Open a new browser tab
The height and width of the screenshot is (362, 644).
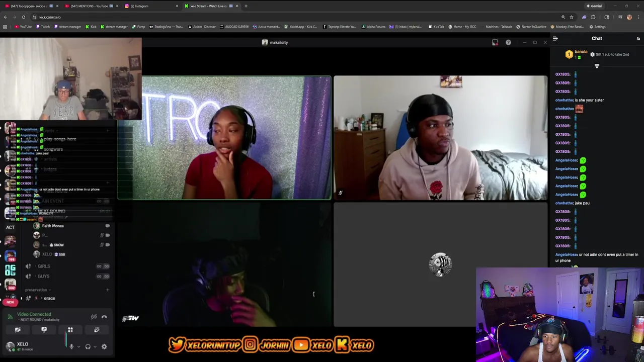[x=246, y=6]
